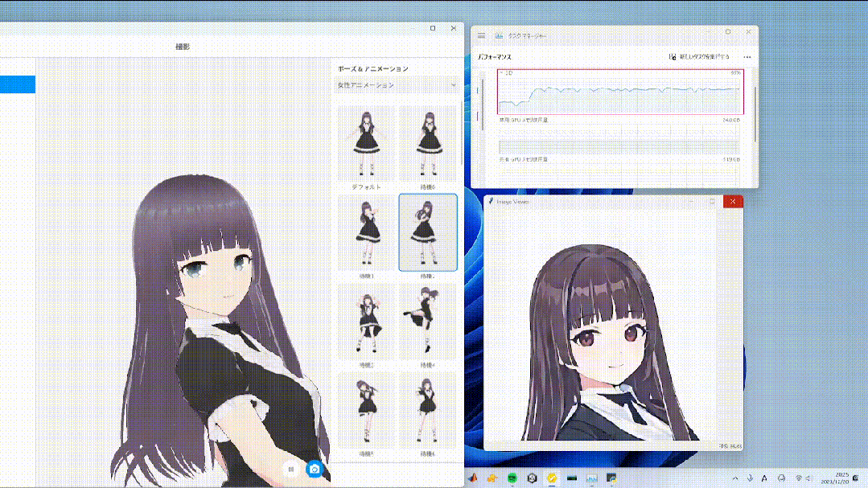Click the GPU 3D usage graph
The image size is (868, 488).
[620, 92]
